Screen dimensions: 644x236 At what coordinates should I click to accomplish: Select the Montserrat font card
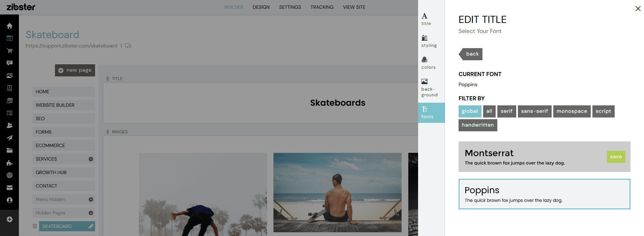pyautogui.click(x=544, y=157)
